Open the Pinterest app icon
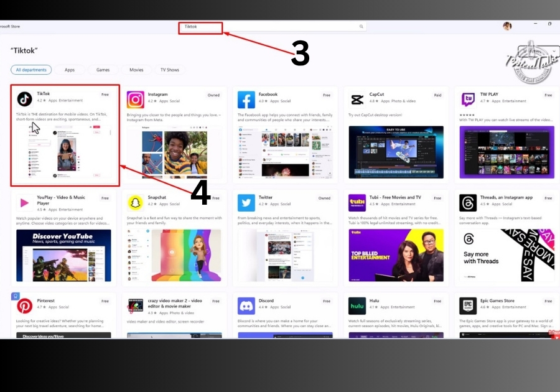The image size is (560, 392). click(x=25, y=306)
